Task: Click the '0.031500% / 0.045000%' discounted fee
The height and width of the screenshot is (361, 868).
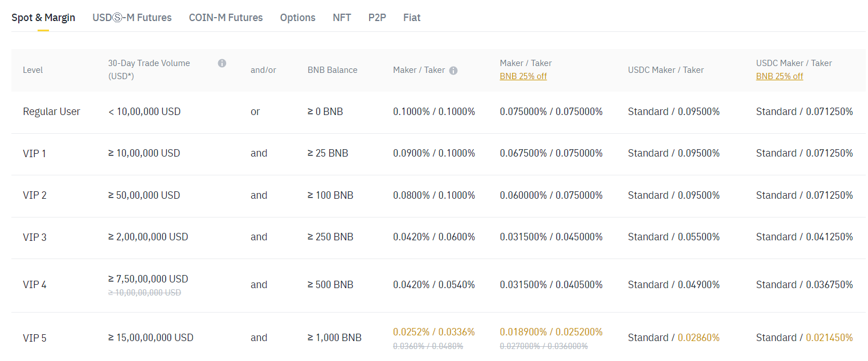Action: 551,237
